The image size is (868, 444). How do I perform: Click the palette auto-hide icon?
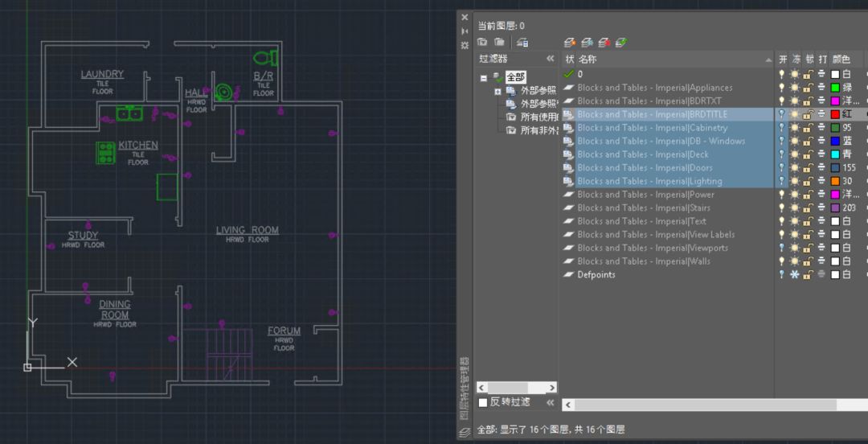click(x=465, y=31)
